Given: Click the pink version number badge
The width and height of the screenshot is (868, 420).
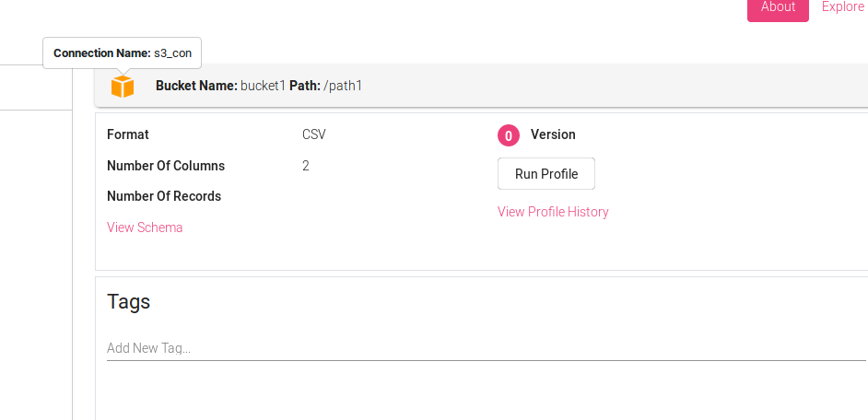Looking at the screenshot, I should click(x=509, y=135).
